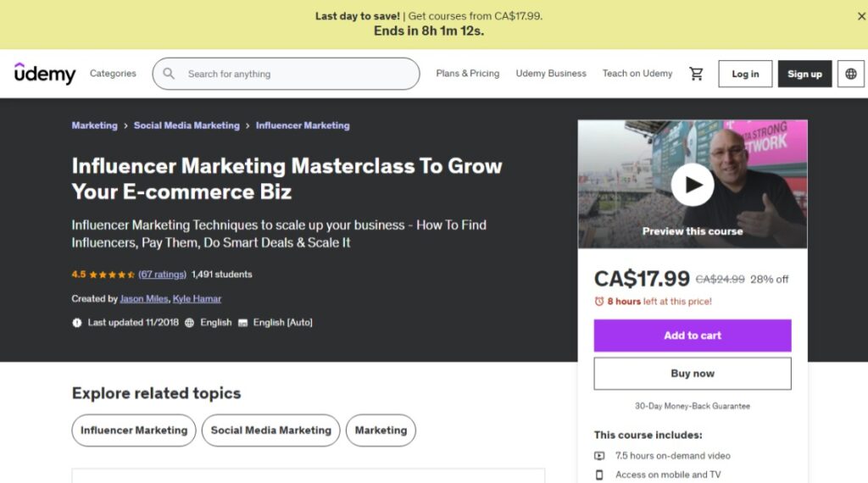Select the Influencer Marketing topic chip
The image size is (868, 483).
[134, 430]
